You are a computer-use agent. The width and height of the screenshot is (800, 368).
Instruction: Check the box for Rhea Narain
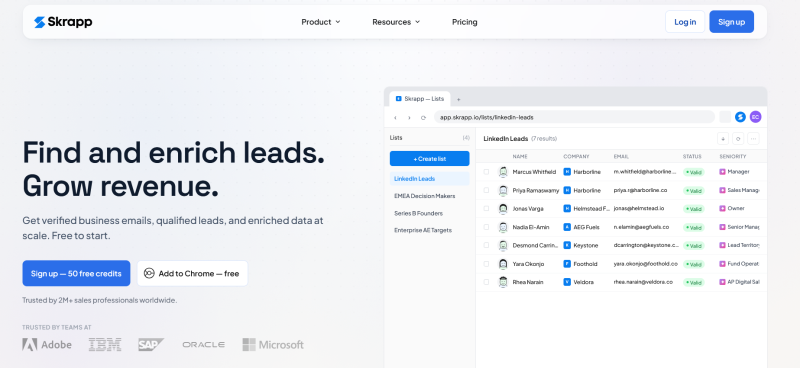pos(486,282)
